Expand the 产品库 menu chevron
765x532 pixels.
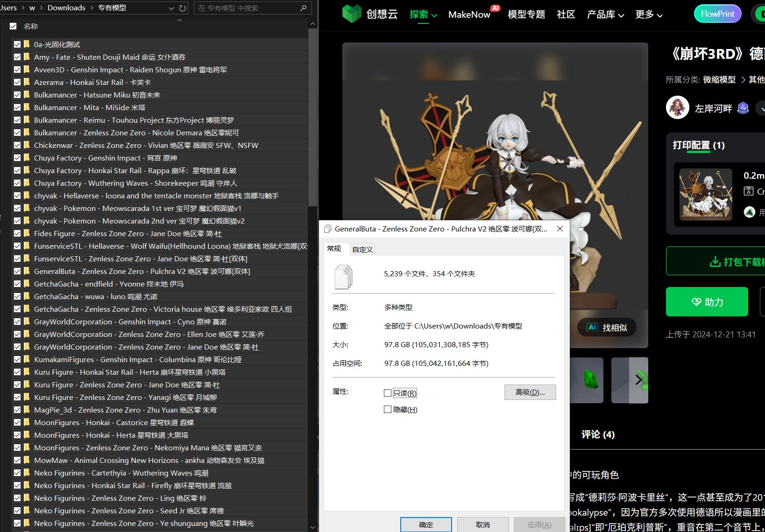(x=621, y=15)
